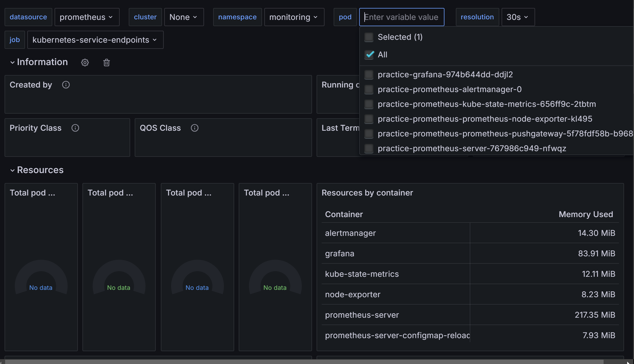Uncheck the All pods option
Image resolution: width=634 pixels, height=364 pixels.
coord(369,55)
